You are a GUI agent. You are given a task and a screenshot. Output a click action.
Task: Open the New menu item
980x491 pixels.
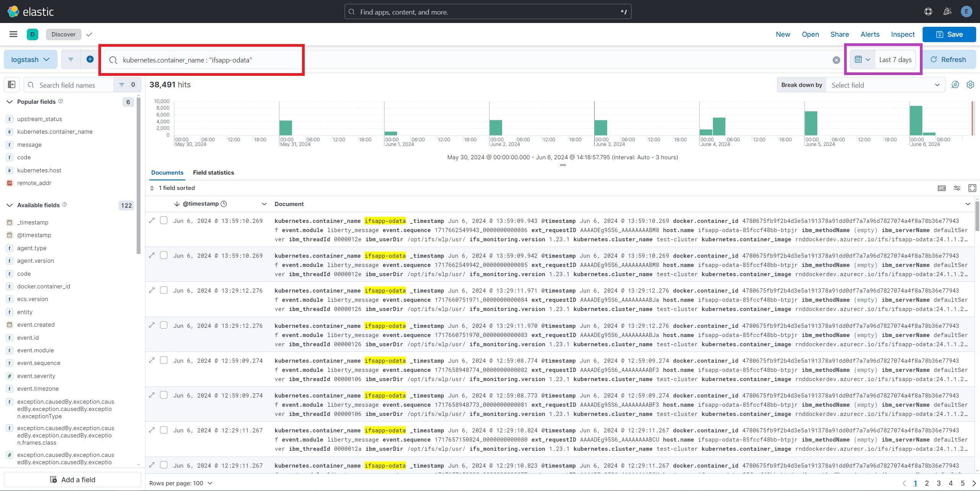(782, 34)
